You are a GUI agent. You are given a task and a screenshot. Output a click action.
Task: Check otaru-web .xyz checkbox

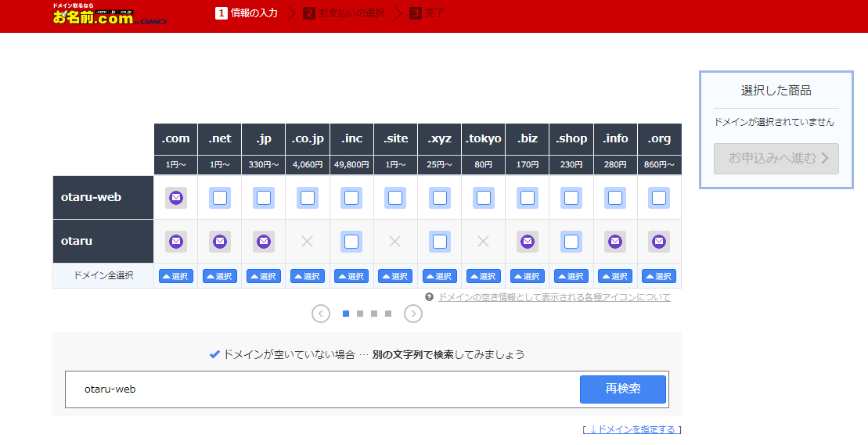(440, 197)
